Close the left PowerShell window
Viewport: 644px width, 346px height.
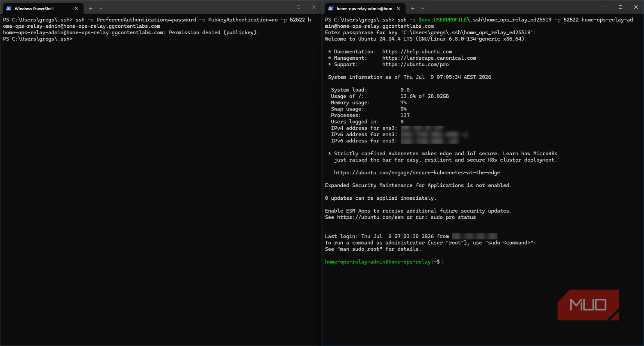(314, 7)
